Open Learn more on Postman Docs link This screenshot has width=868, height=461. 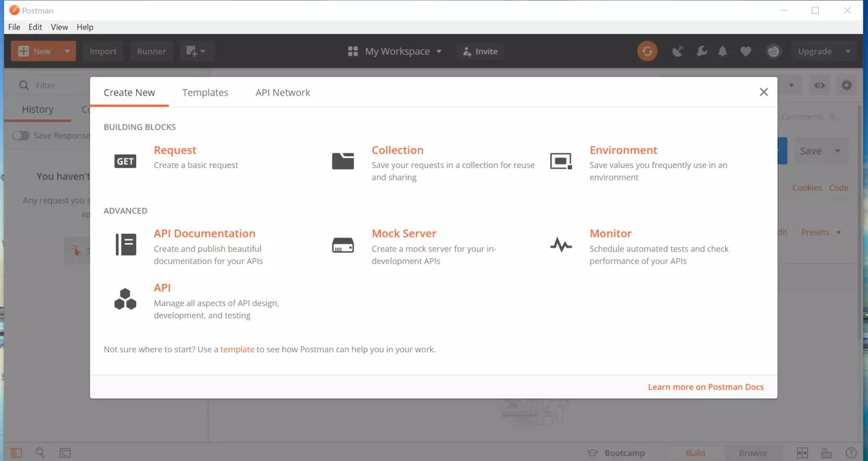click(x=706, y=387)
